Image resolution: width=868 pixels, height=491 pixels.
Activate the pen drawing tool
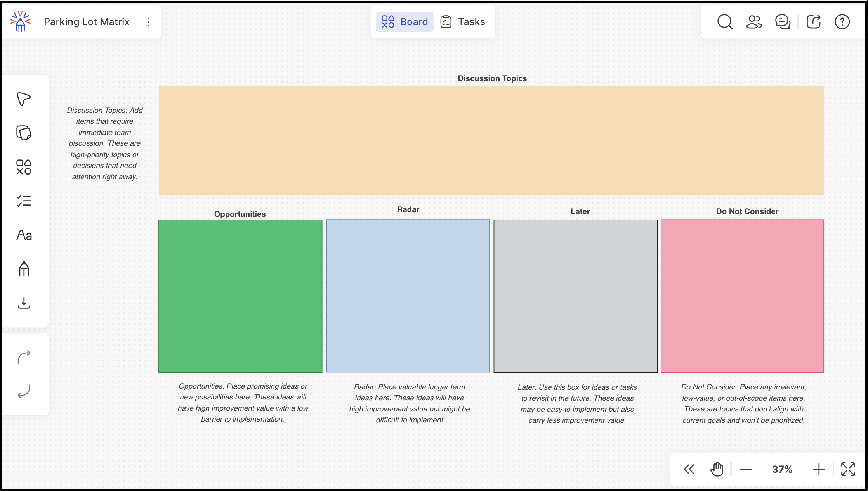(x=24, y=269)
